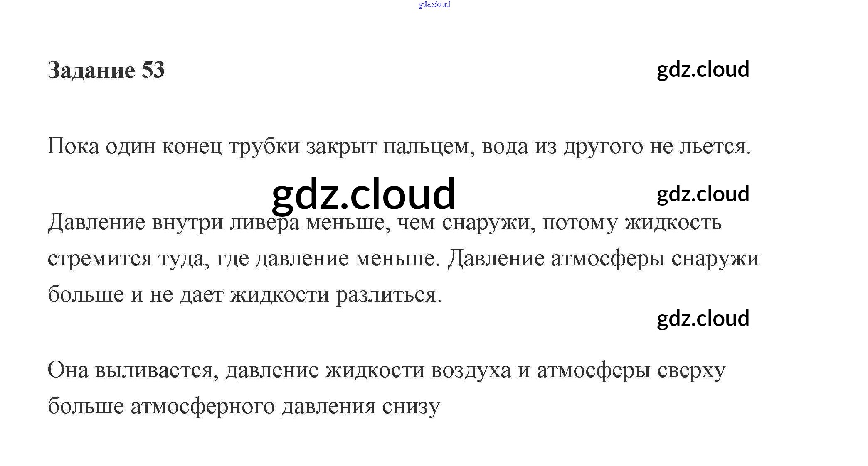868x466 pixels.
Task: Click the word 'снаружи' after 'атмосферы'
Action: coord(715,259)
